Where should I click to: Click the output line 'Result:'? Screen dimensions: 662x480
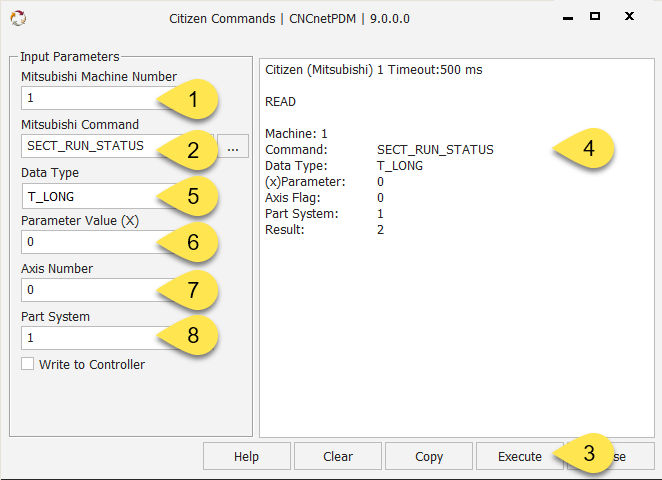[x=324, y=230]
